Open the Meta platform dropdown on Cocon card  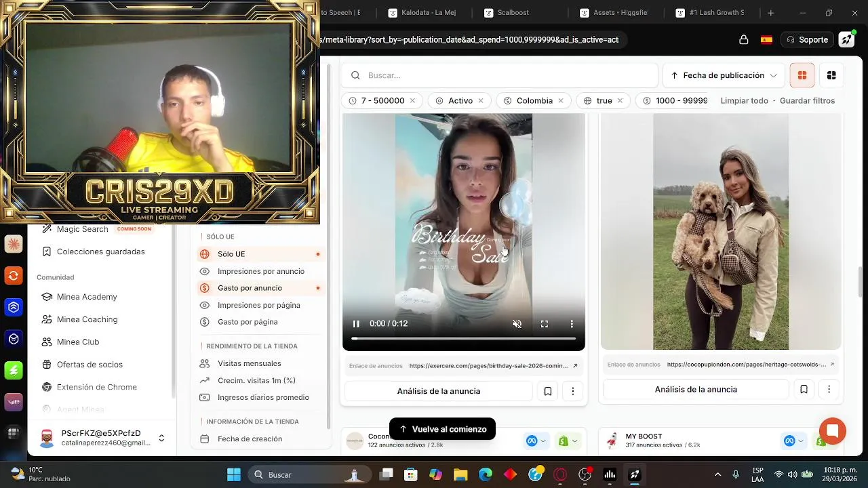pos(536,441)
